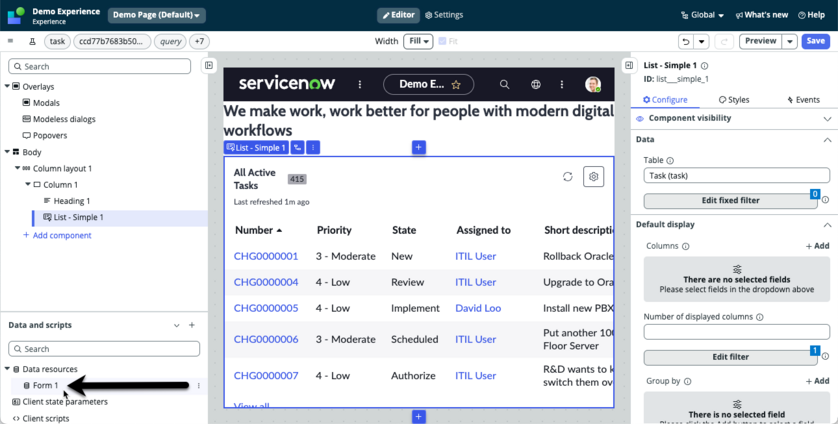
Task: Switch to Editor mode
Action: [398, 15]
